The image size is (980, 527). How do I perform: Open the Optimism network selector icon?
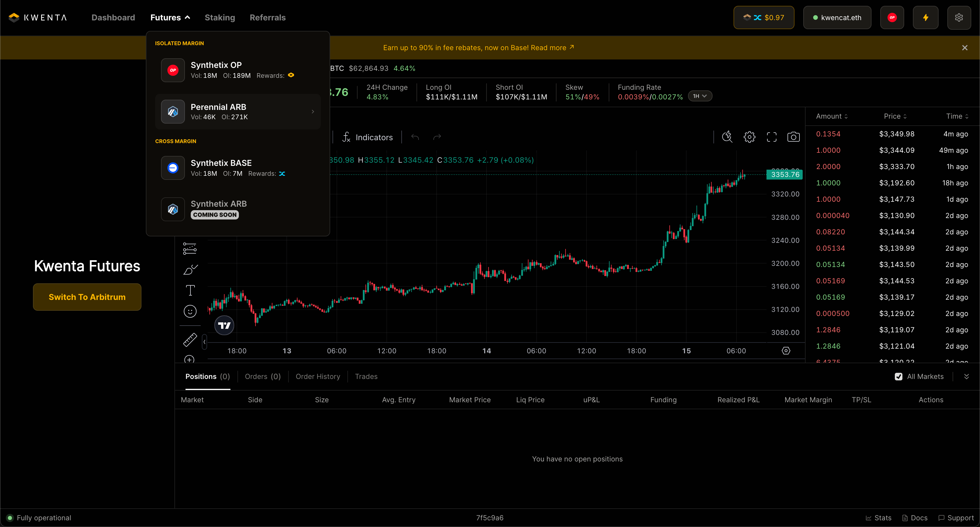coord(892,17)
